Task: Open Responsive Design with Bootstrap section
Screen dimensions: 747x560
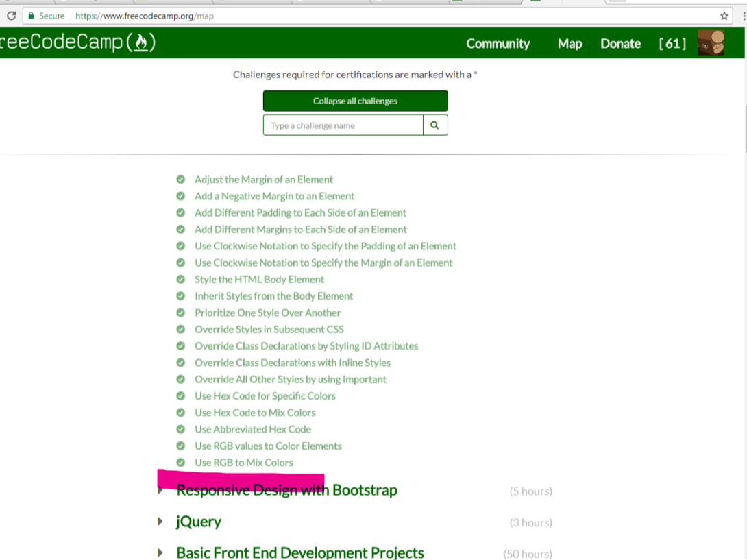Action: (x=286, y=490)
